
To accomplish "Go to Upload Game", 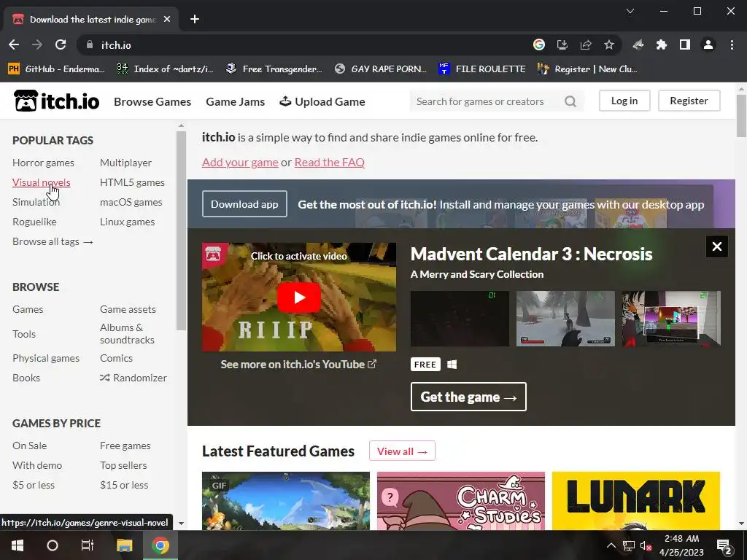I will pyautogui.click(x=322, y=101).
